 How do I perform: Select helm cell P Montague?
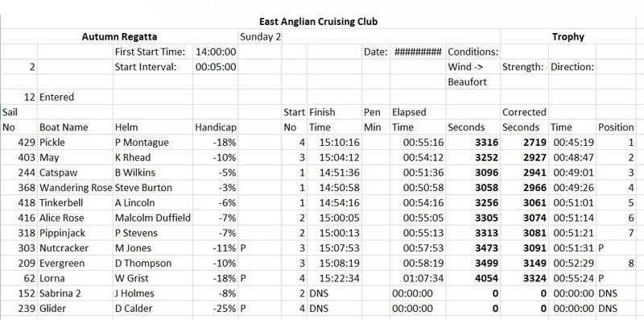point(153,143)
